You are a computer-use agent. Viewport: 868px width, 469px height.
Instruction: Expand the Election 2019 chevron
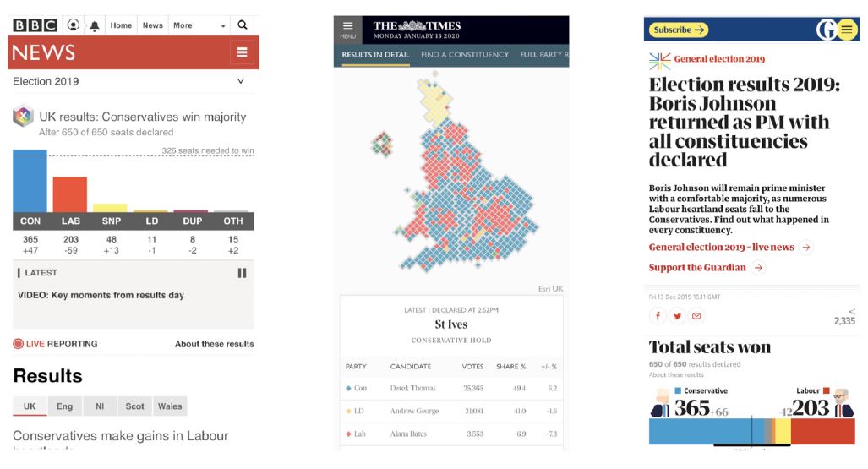point(241,82)
